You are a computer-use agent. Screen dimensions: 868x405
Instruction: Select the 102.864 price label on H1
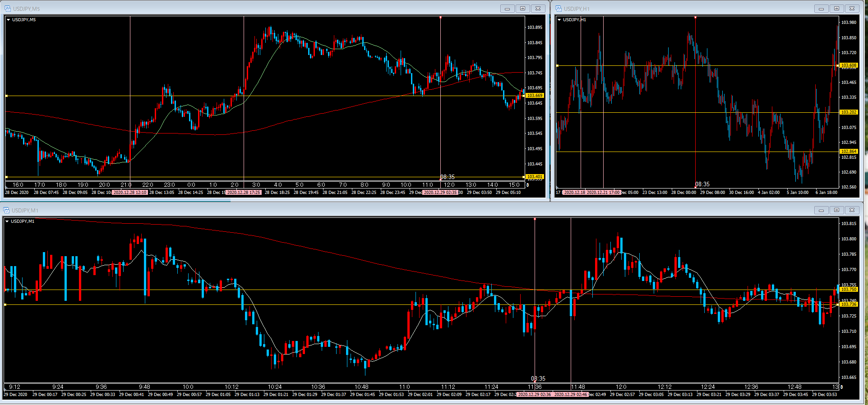click(849, 152)
